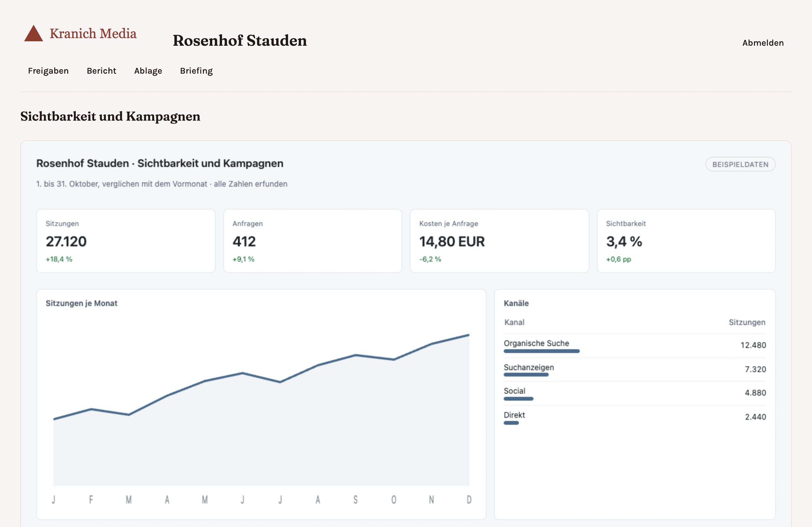Click the Sitzungen column header in Kanäle
812x527 pixels.
pyautogui.click(x=747, y=322)
